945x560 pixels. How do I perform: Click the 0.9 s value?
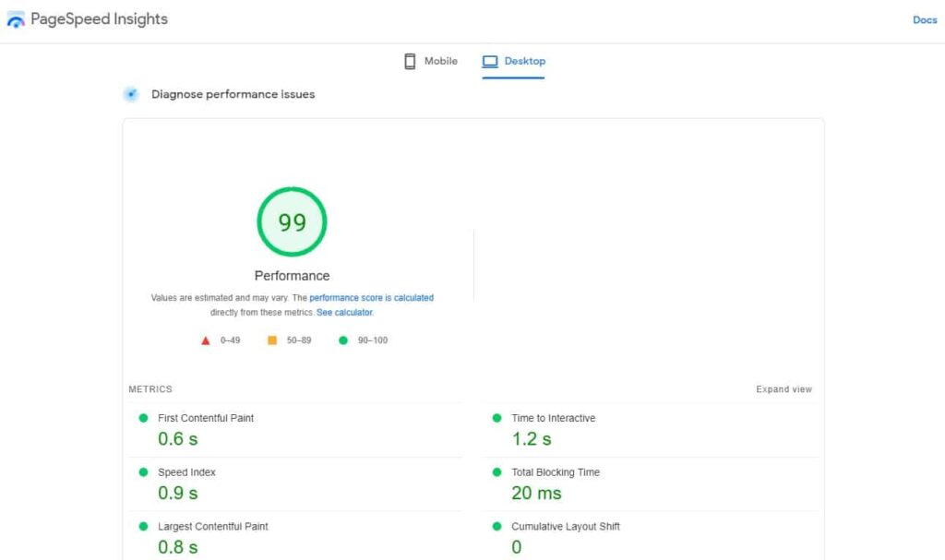click(178, 493)
